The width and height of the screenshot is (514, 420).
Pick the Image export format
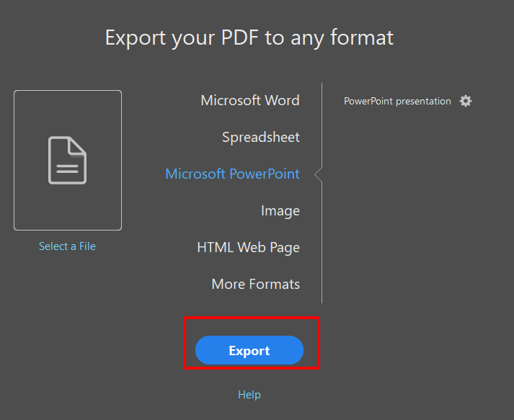[x=280, y=211]
